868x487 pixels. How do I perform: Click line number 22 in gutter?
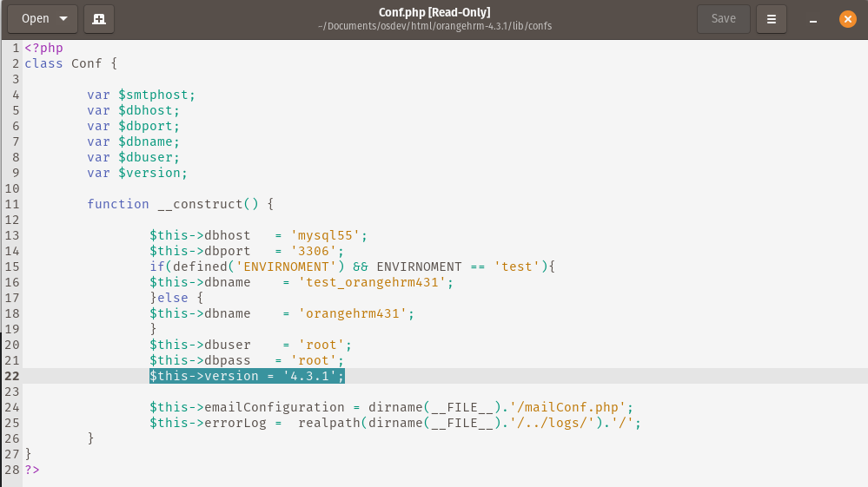click(12, 376)
